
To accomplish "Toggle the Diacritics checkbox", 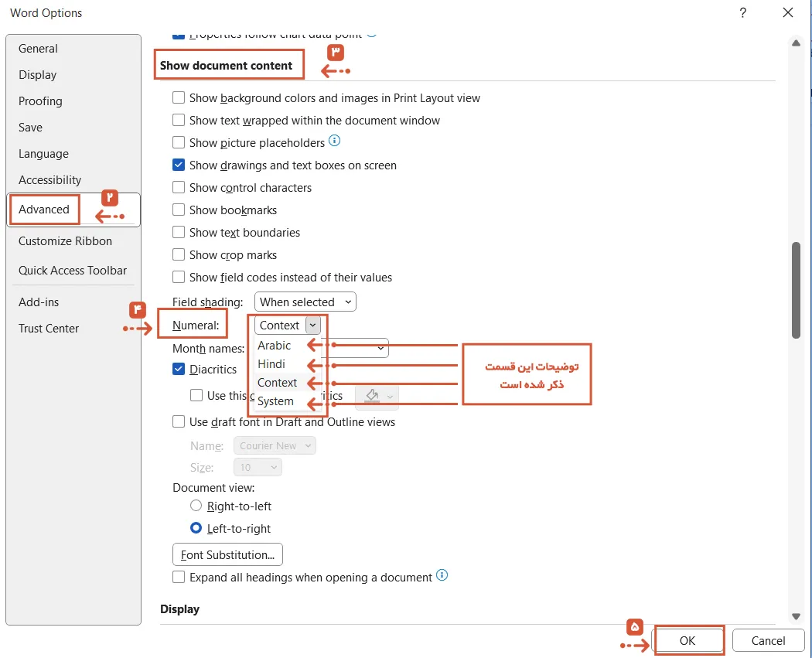I will [179, 369].
